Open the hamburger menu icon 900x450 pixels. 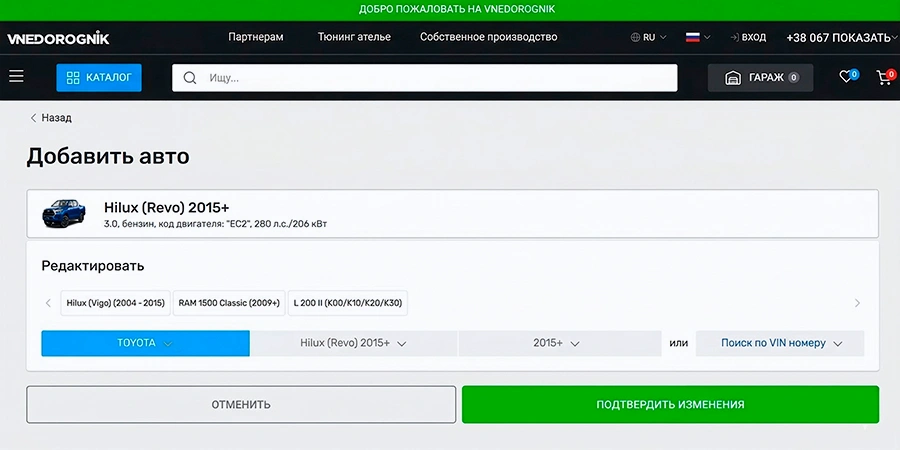(x=16, y=77)
